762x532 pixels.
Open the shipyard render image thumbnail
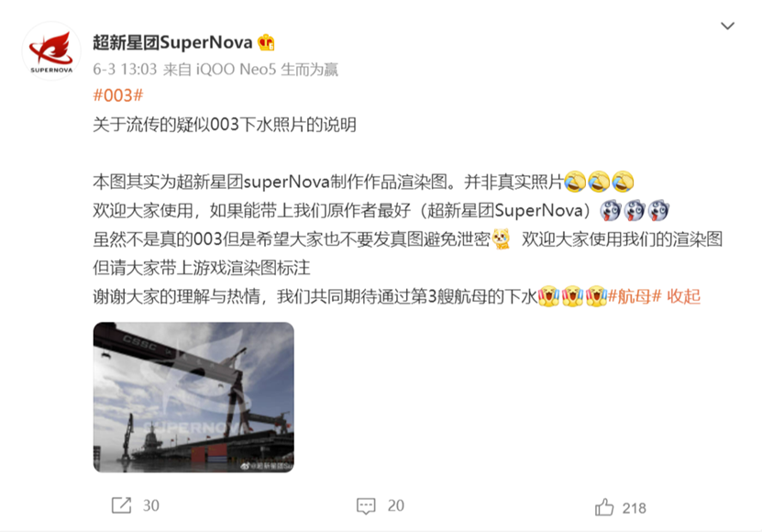193,397
